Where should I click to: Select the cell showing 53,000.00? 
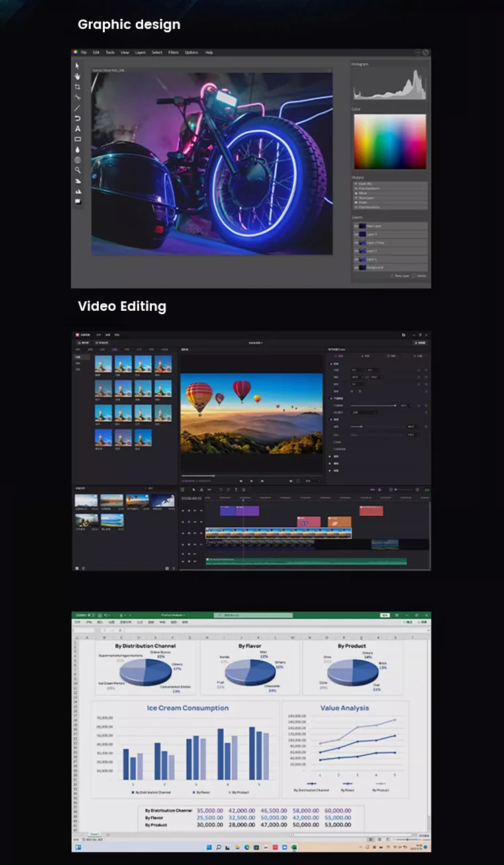(x=337, y=824)
